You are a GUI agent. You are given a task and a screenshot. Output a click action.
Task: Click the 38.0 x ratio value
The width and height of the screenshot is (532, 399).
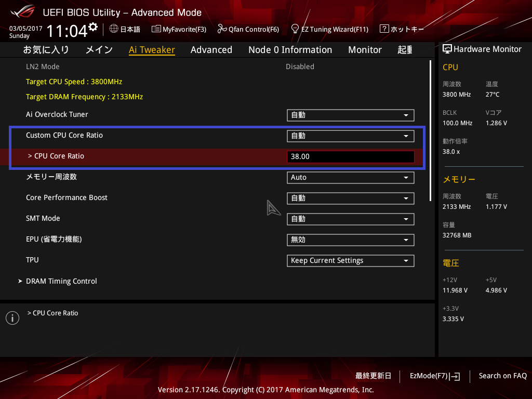(451, 152)
